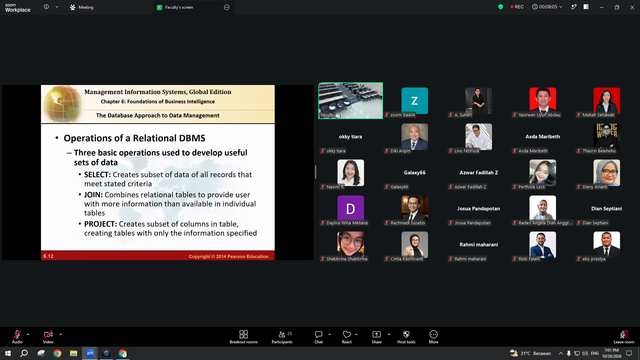Open video options arrow next to Video
The image size is (640, 360).
pyautogui.click(x=60, y=334)
